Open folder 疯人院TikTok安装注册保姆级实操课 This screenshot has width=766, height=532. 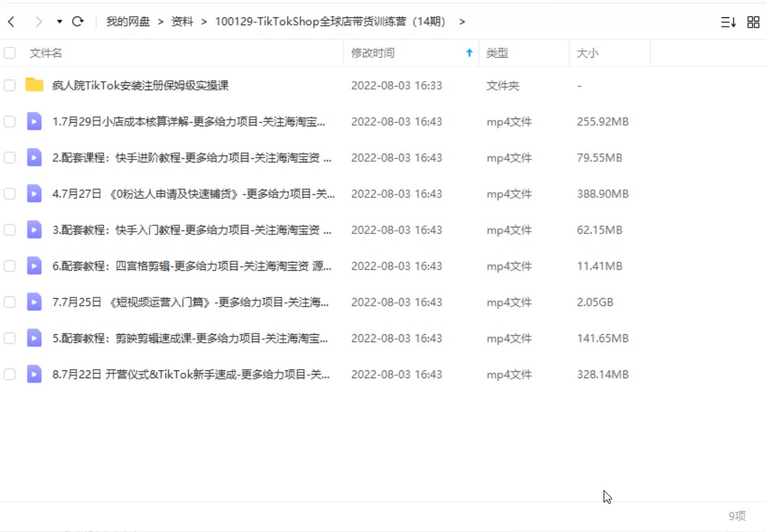pyautogui.click(x=140, y=85)
